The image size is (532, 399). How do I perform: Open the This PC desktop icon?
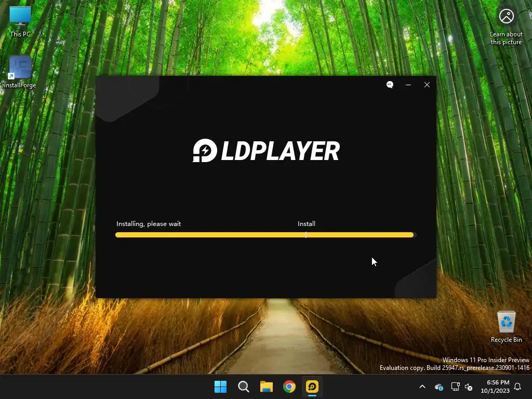coord(20,22)
